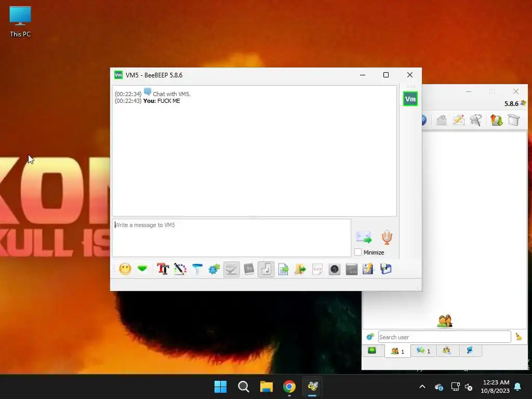Image resolution: width=532 pixels, height=399 pixels.
Task: Maximize the VM5 chat window
Action: pos(386,75)
